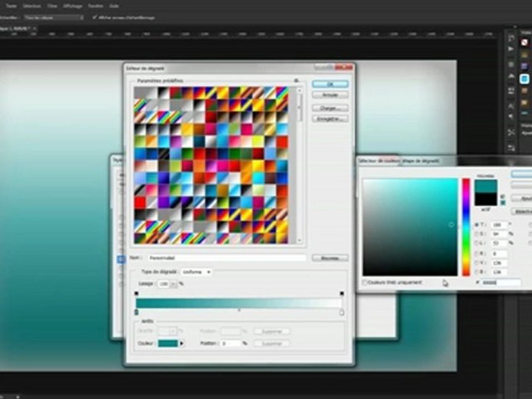Image resolution: width=532 pixels, height=399 pixels.
Task: Click the Lissage value field
Action: (x=163, y=284)
